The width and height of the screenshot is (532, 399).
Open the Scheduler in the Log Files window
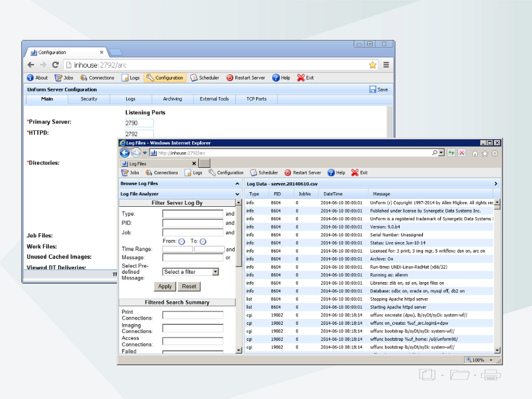[x=264, y=172]
